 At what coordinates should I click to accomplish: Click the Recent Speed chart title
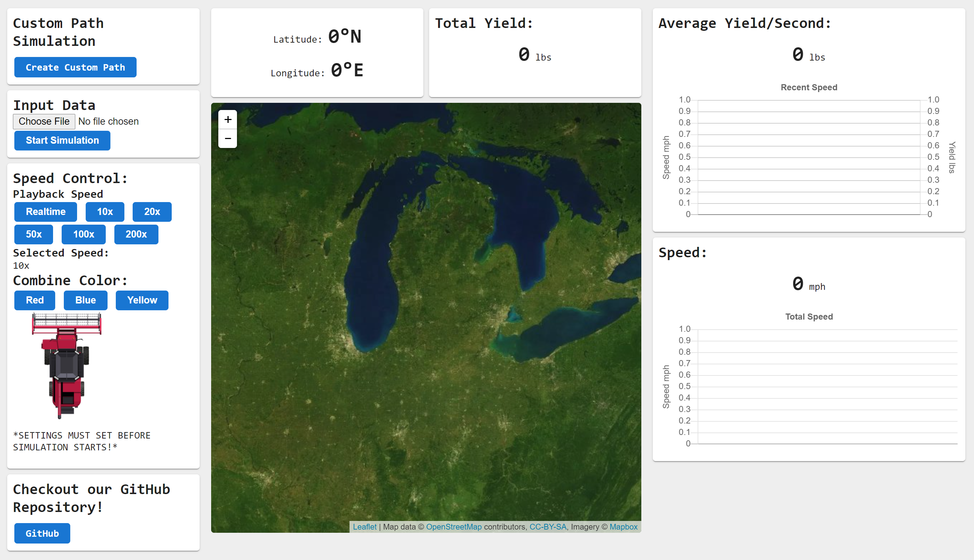[x=809, y=88]
